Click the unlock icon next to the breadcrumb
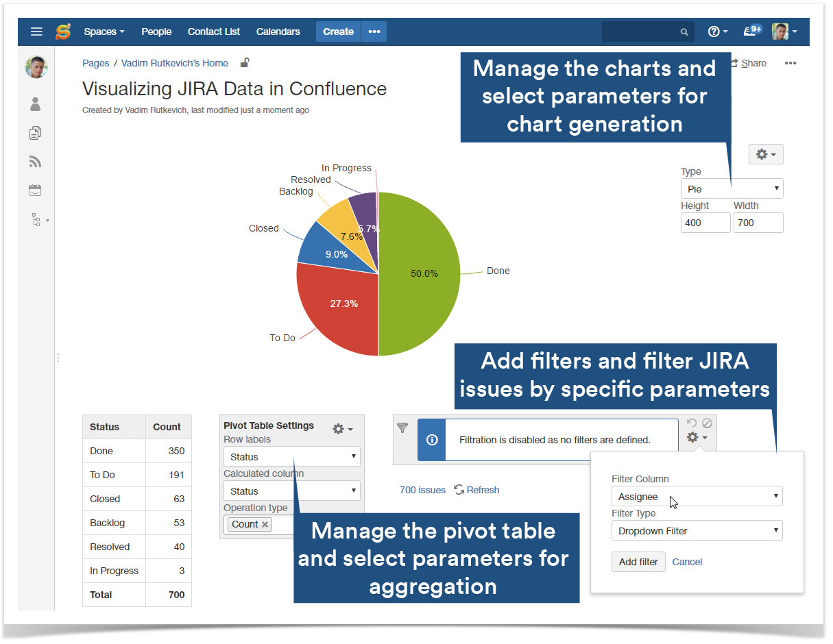 pyautogui.click(x=244, y=63)
